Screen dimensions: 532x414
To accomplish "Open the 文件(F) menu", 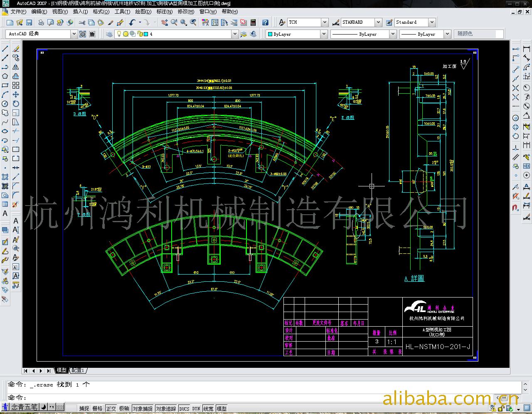I will (18, 12).
